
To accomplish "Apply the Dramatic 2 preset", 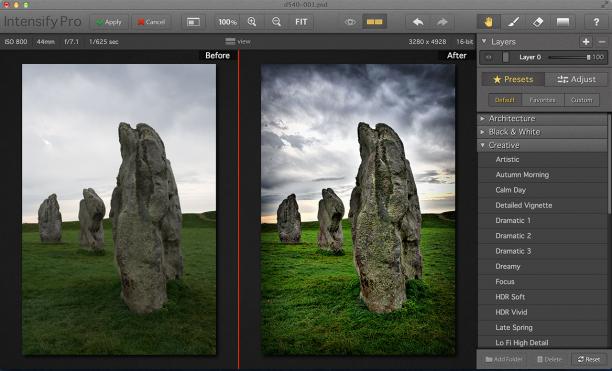I will (x=543, y=236).
